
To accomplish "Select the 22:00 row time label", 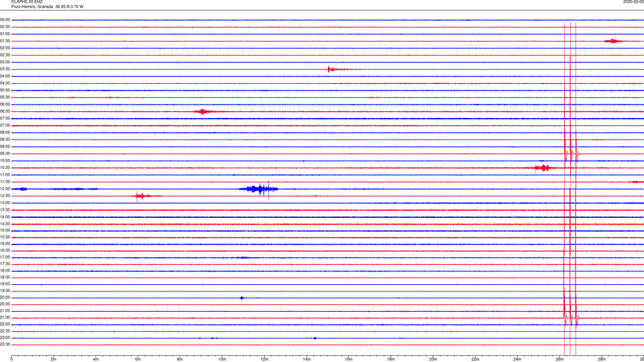I will pyautogui.click(x=5, y=324).
